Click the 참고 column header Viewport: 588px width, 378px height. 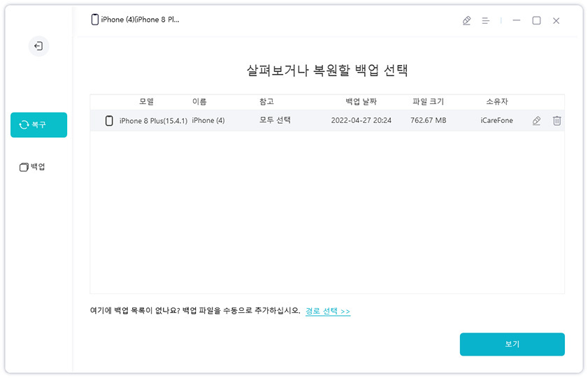(x=266, y=101)
